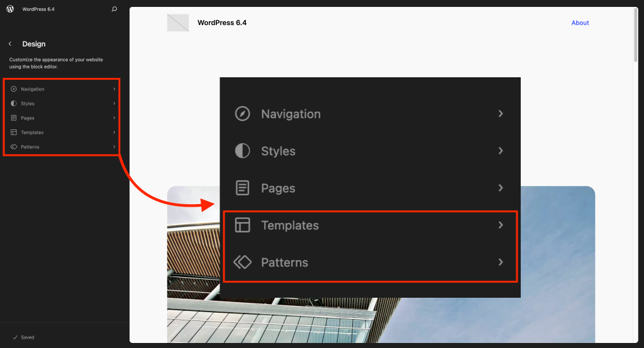Open the Templates label in the small left sidebar
The height and width of the screenshot is (348, 644).
(32, 132)
